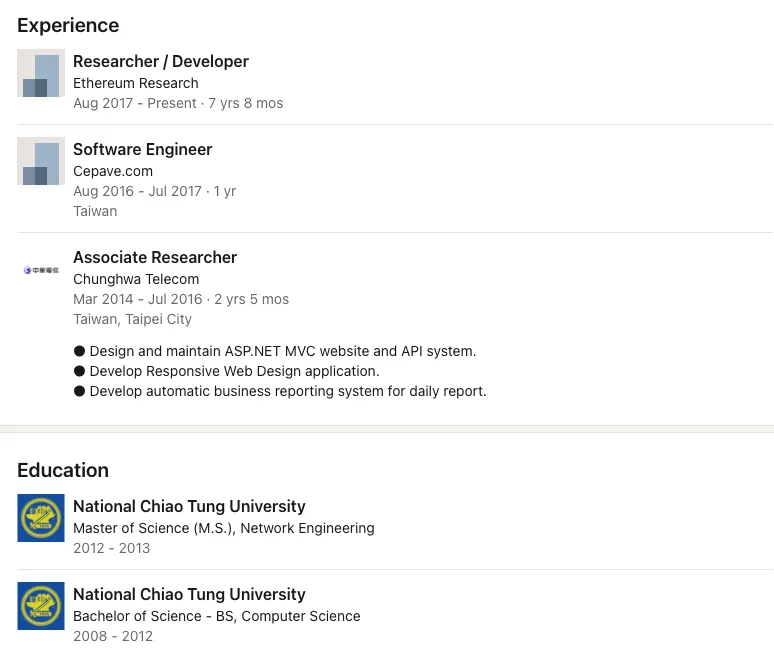Click the Experience section heading

(68, 25)
